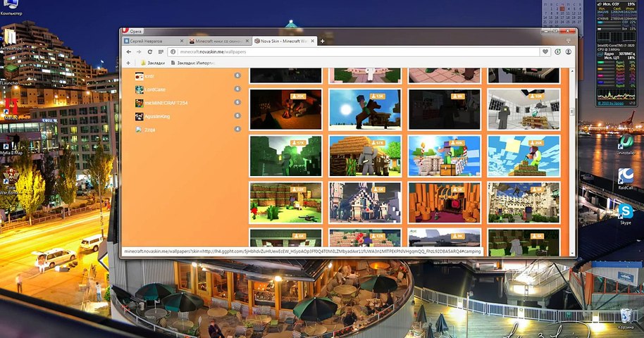
Task: Click the 40K download badge on sky island wallpaper
Action: click(x=457, y=143)
